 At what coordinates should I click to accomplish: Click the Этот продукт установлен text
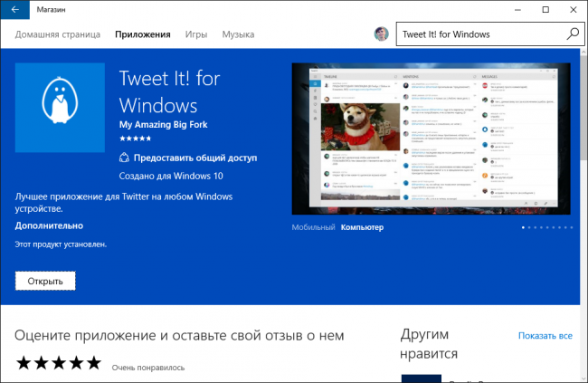tap(61, 244)
